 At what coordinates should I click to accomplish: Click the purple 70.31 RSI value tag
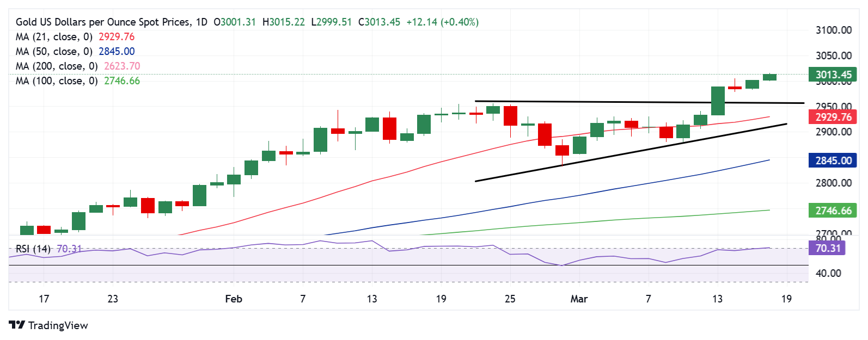point(828,249)
